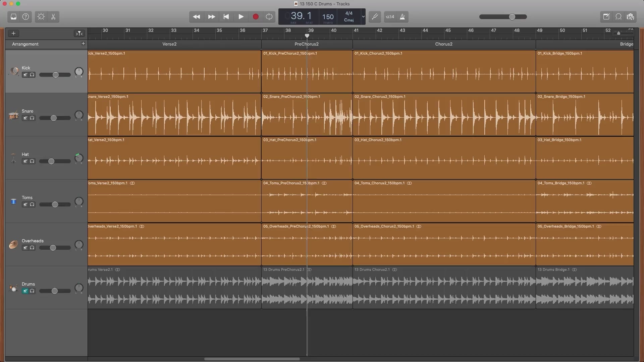Image resolution: width=644 pixels, height=362 pixels.
Task: Click the horizontal zoom slider
Action: 619,33
